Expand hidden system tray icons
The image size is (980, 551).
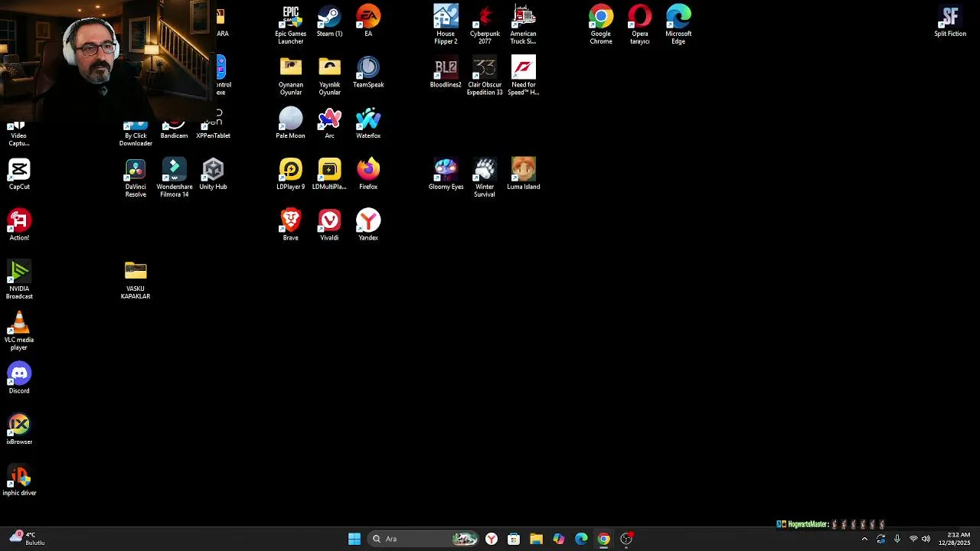tap(864, 539)
